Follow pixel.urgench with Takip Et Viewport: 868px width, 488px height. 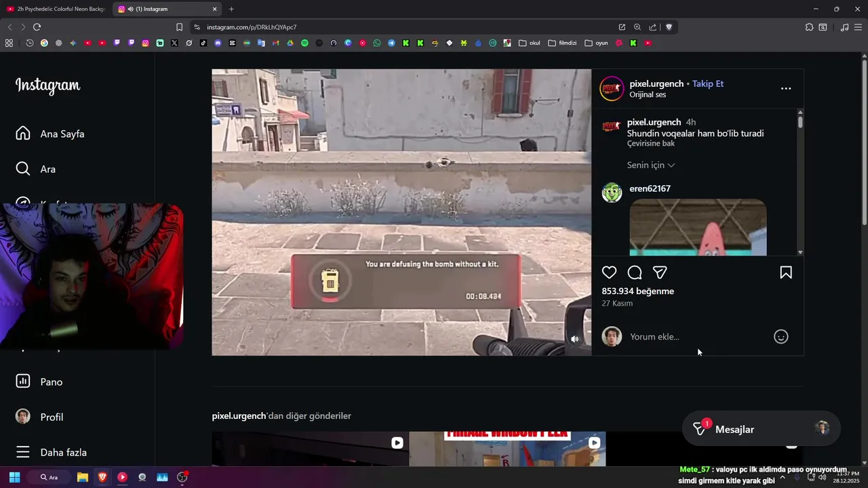[708, 83]
